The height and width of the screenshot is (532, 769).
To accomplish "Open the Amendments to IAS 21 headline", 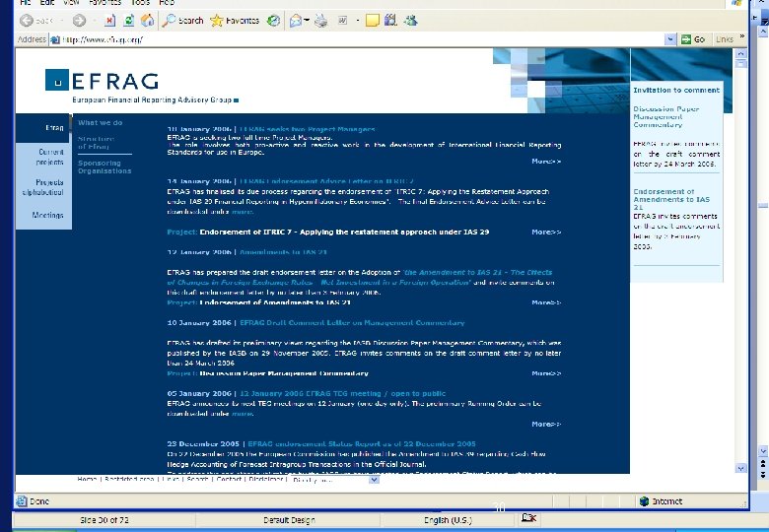I will click(x=283, y=252).
